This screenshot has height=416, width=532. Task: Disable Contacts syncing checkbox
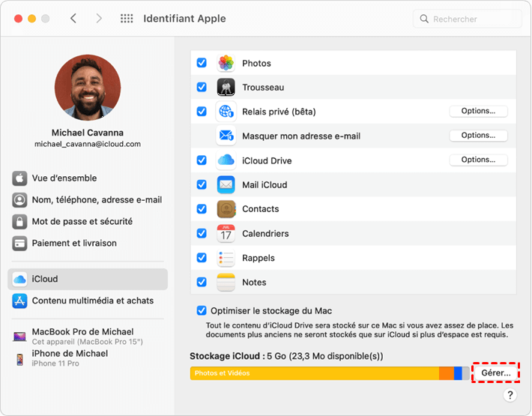pos(202,208)
